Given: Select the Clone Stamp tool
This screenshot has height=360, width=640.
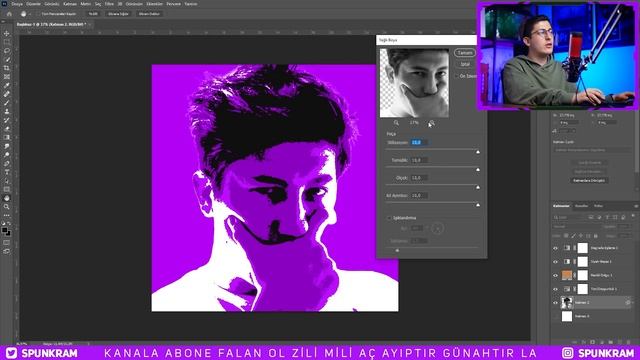Looking at the screenshot, I should click(7, 111).
